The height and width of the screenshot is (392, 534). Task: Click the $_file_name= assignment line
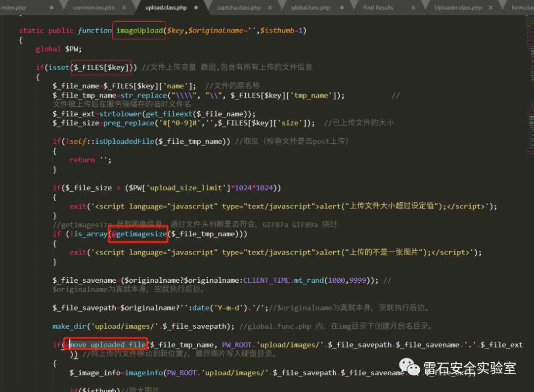pyautogui.click(x=124, y=86)
